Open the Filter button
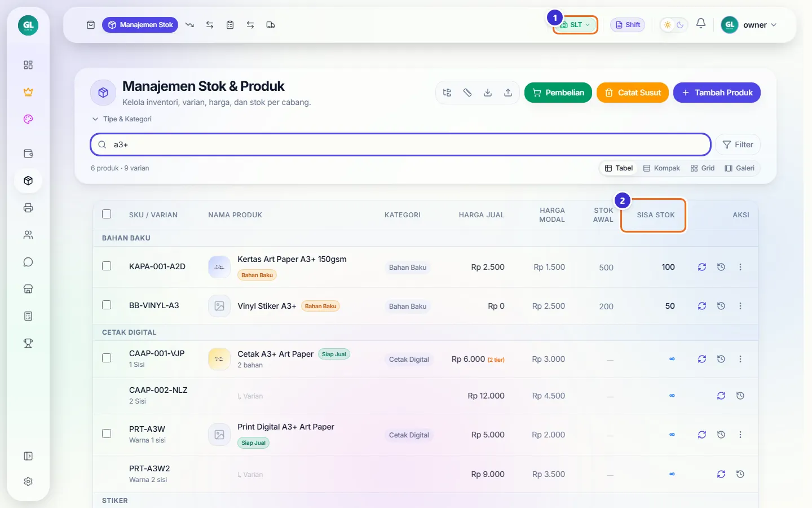812x508 pixels. click(738, 144)
